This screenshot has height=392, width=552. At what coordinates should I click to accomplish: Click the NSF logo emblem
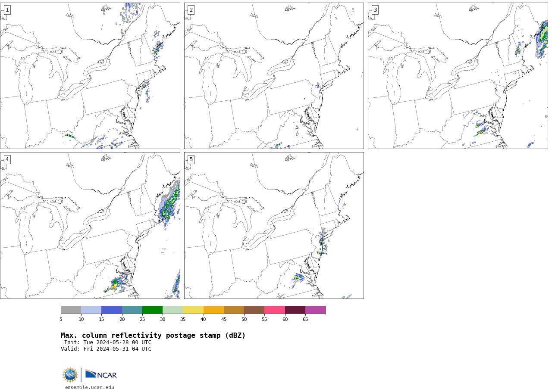tap(70, 375)
